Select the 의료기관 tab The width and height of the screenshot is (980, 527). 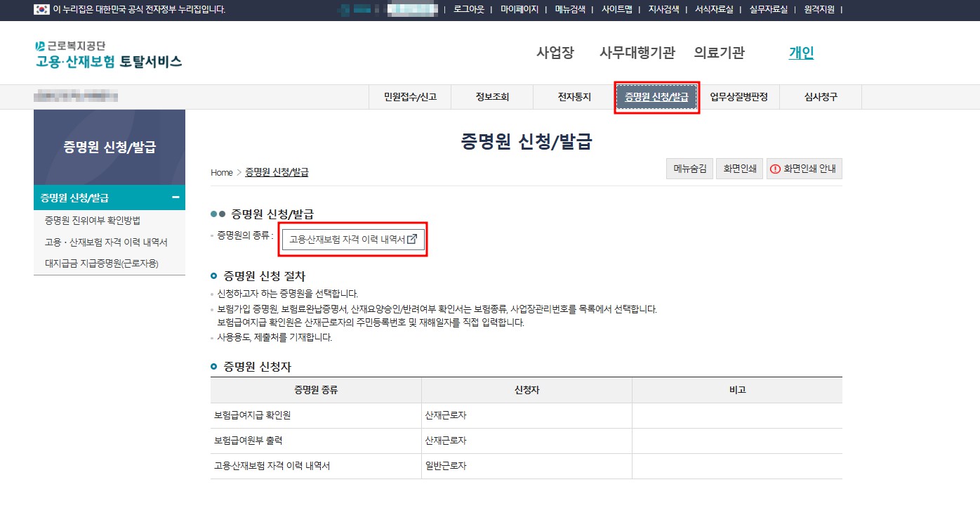click(x=719, y=52)
